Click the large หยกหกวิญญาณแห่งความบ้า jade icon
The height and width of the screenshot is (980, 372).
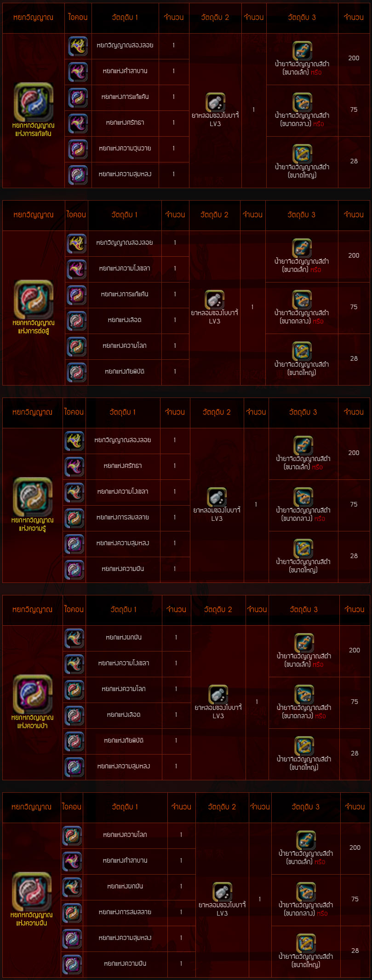pyautogui.click(x=33, y=694)
